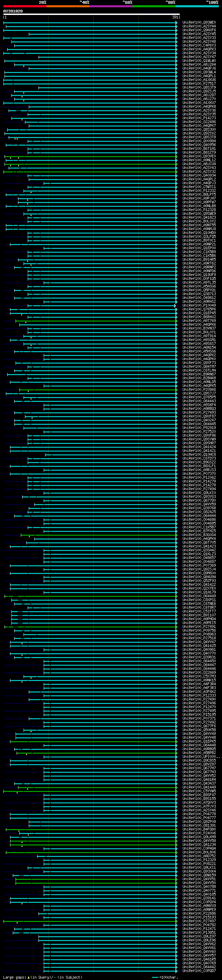Open hit UniRef100_A2SY44

click(199, 26)
